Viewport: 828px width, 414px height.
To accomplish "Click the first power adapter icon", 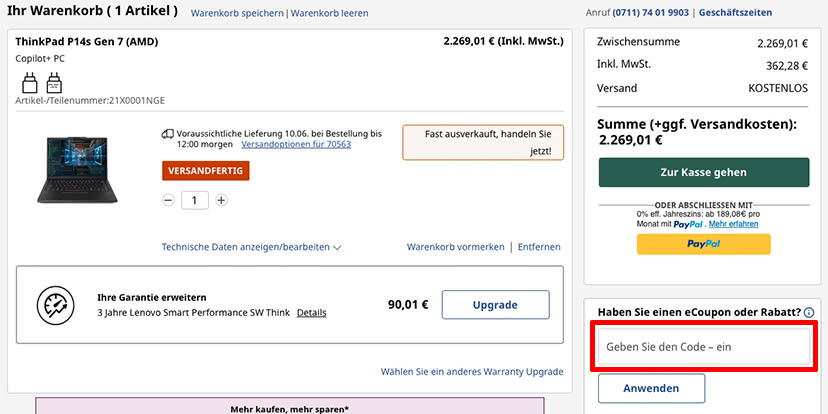I will click(30, 83).
